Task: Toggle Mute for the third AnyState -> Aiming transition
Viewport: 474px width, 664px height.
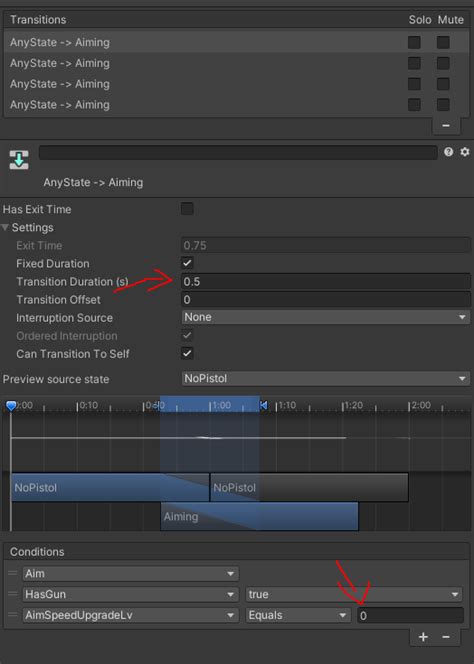Action: (x=443, y=84)
